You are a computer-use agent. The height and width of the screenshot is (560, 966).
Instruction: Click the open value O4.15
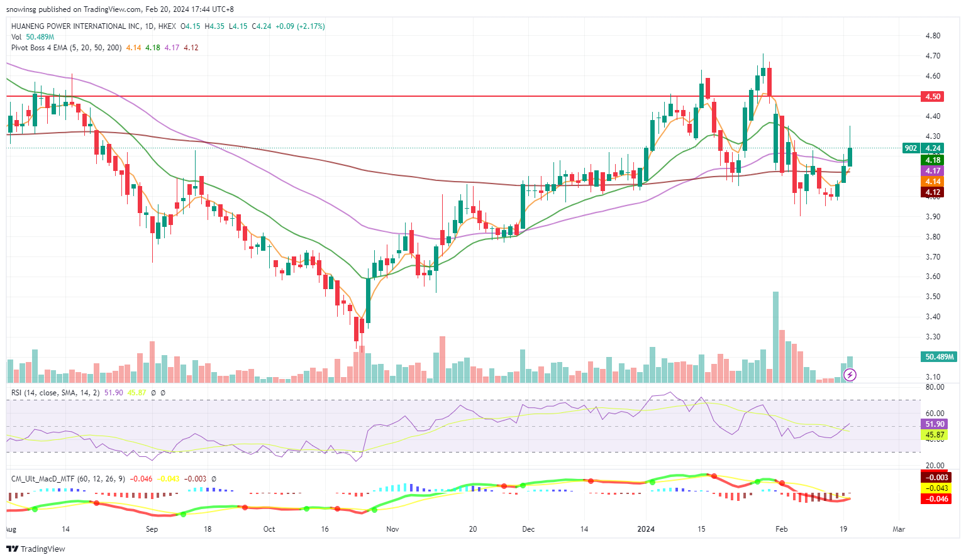click(191, 26)
